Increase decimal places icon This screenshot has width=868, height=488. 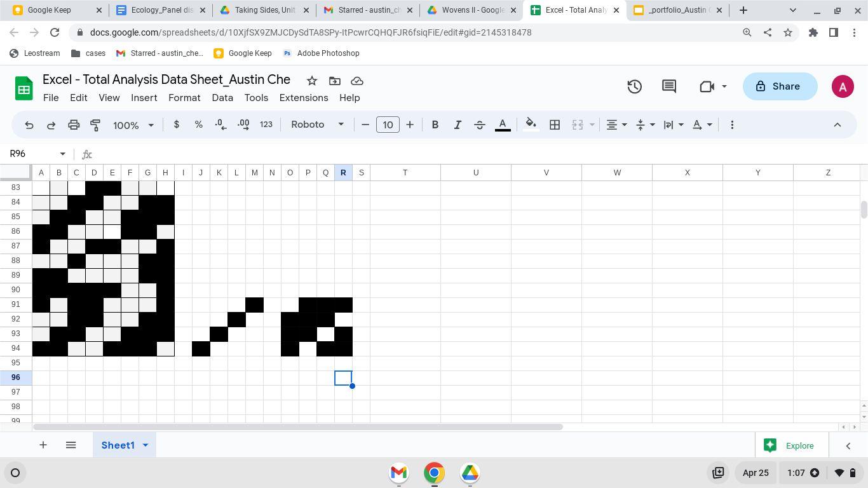click(x=243, y=125)
